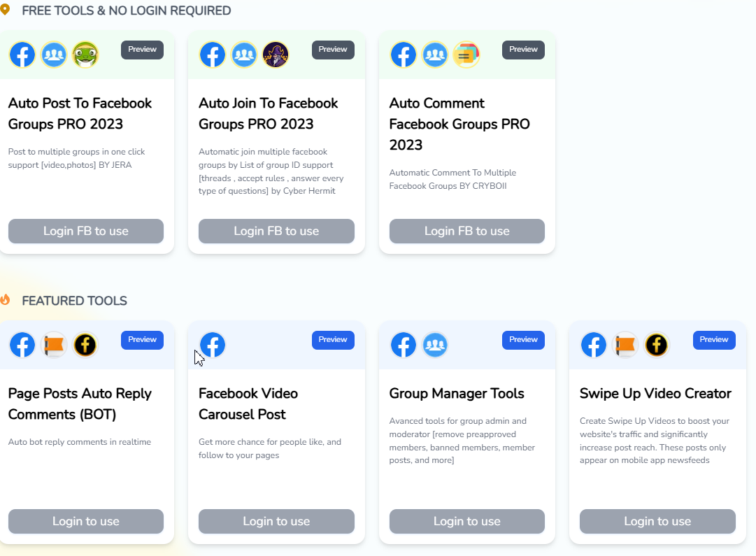Viewport: 756px width, 556px height.
Task: Click the wizard avatar on Auto Join card
Action: (x=276, y=54)
